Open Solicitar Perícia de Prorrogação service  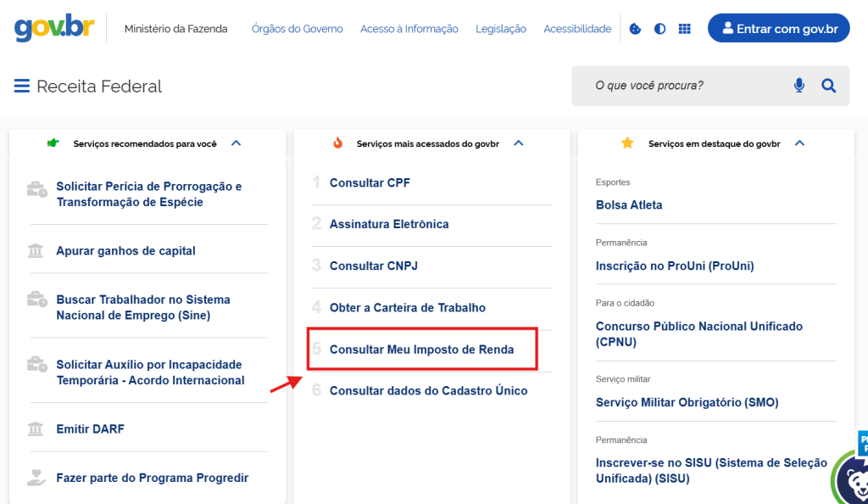149,193
